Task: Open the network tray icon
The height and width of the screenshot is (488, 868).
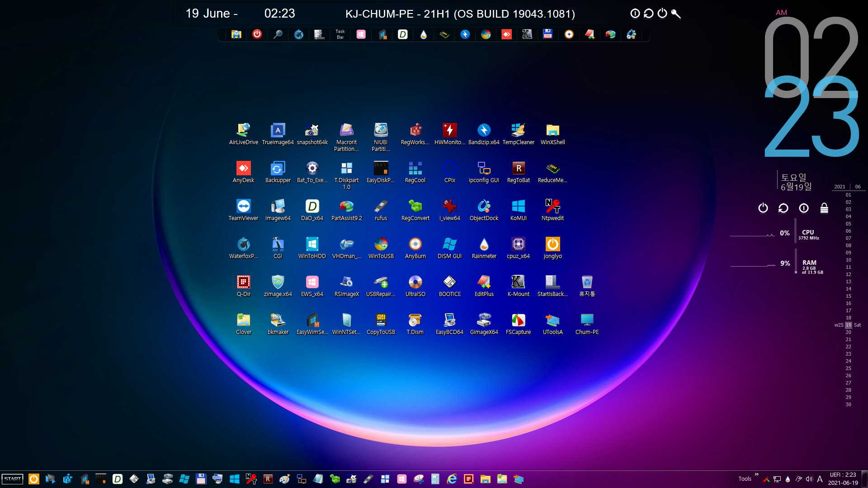Action: tap(777, 479)
